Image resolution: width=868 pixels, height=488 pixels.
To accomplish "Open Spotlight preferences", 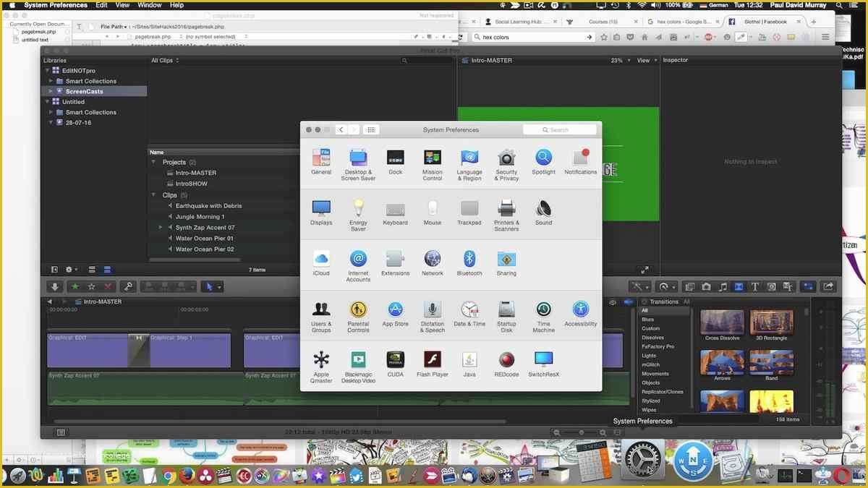I will pos(543,163).
